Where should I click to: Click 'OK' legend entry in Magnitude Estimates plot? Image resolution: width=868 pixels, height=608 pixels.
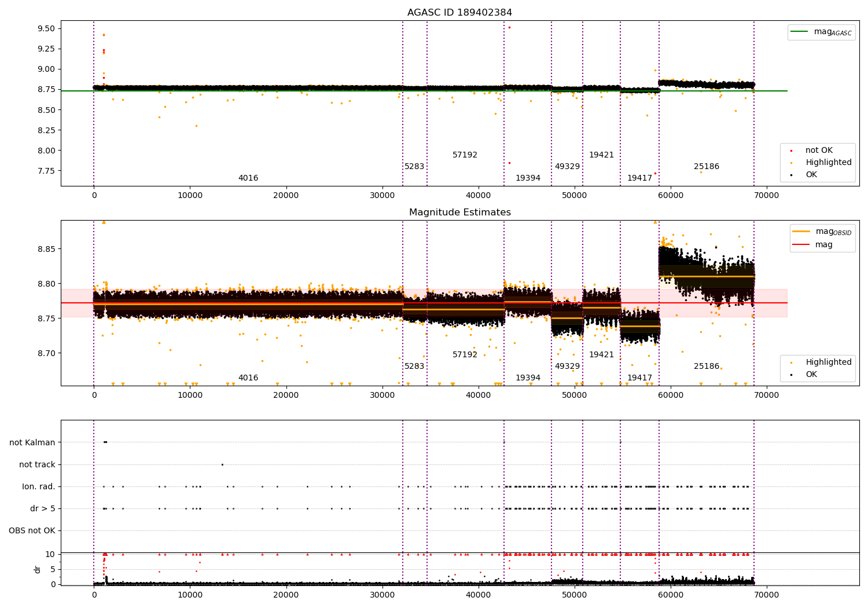tap(811, 375)
